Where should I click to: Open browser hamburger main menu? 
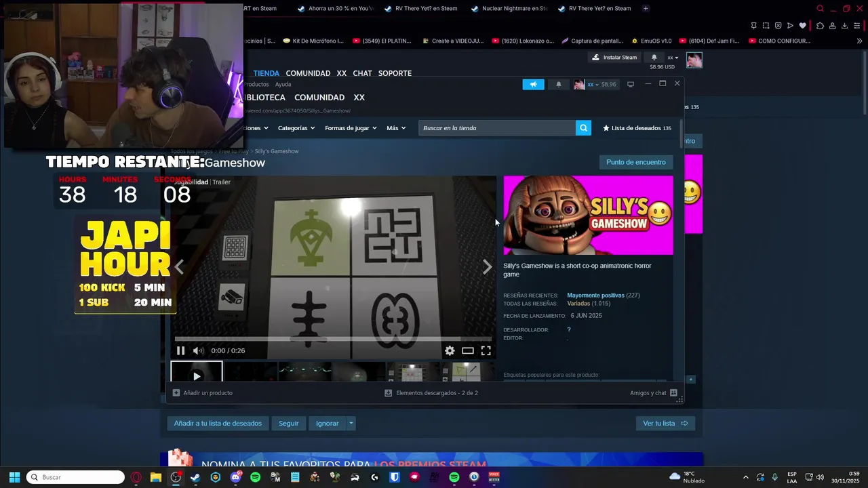click(x=858, y=26)
